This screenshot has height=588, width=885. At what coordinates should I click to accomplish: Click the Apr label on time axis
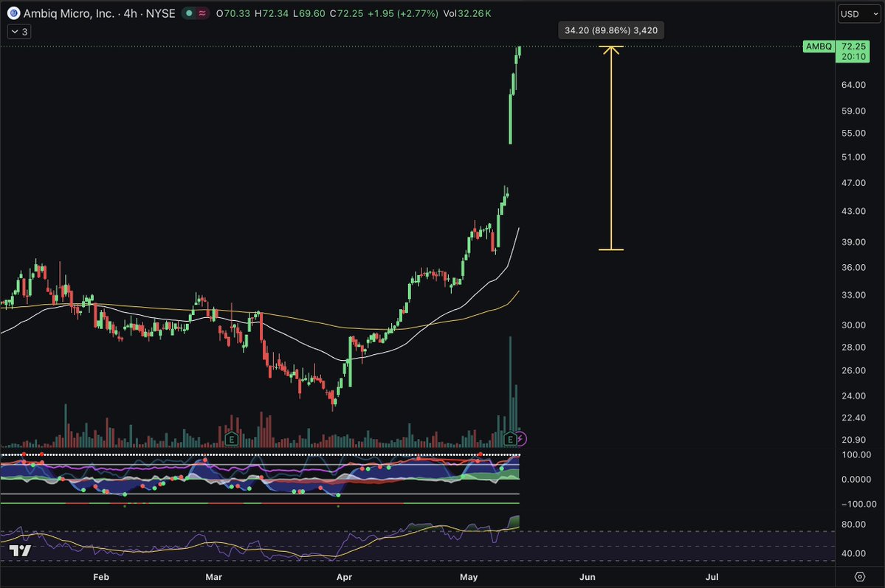344,577
